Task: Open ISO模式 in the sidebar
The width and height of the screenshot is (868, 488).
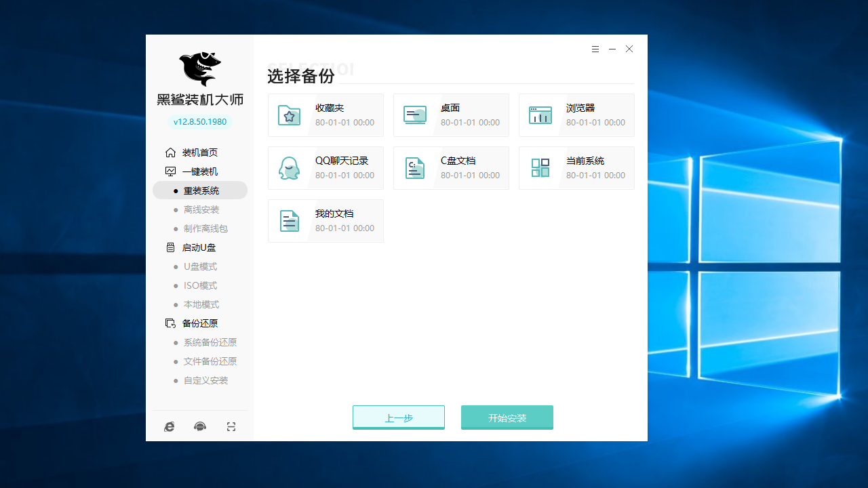Action: [200, 285]
